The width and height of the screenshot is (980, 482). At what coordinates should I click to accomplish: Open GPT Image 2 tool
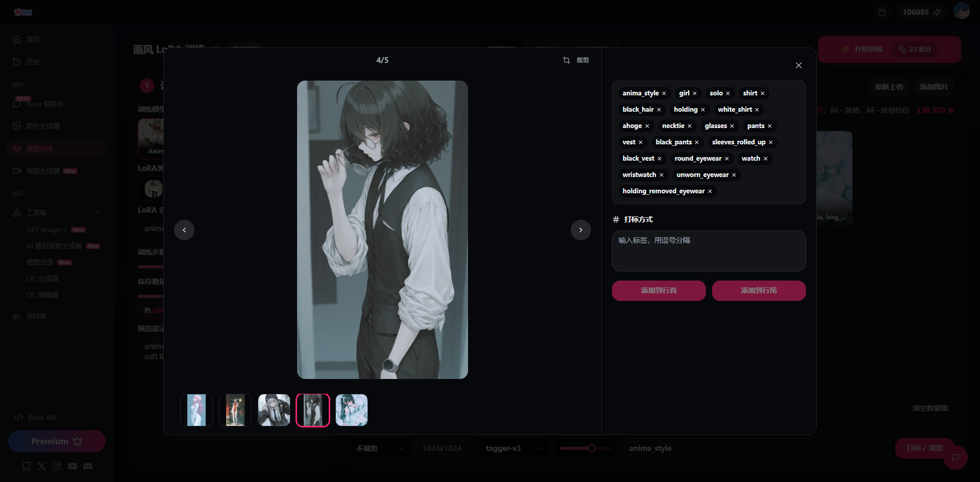(57, 230)
